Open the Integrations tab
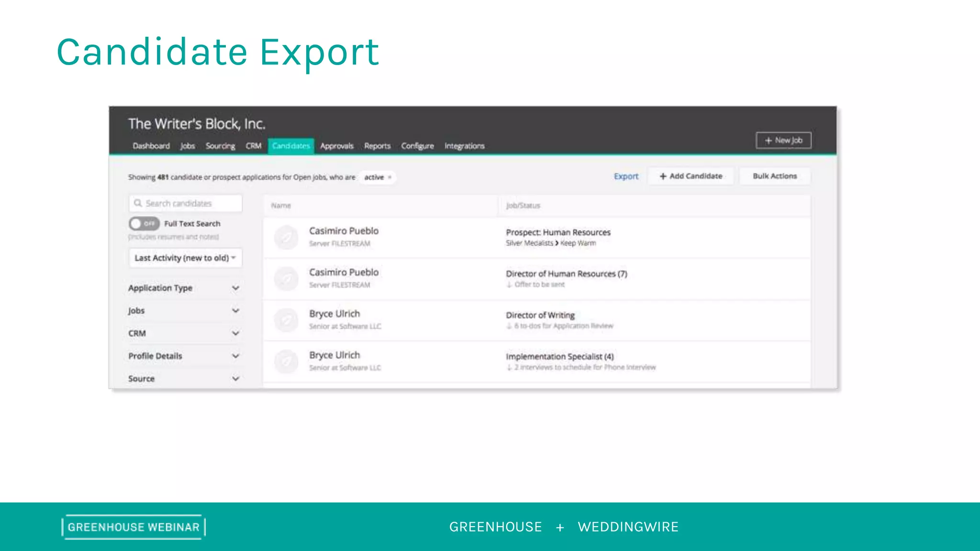This screenshot has height=551, width=980. [464, 146]
